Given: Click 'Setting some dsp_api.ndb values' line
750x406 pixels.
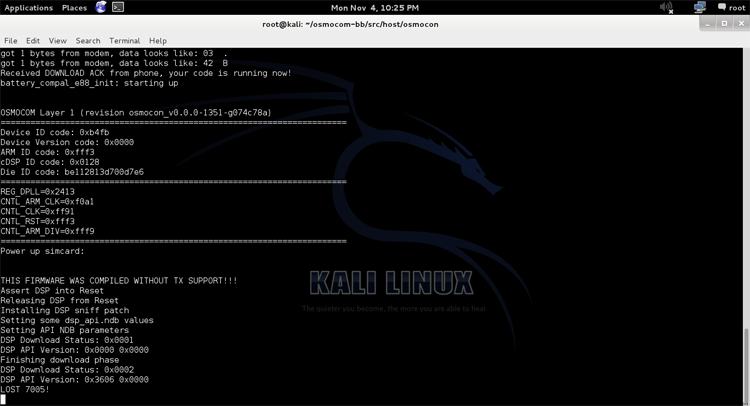Looking at the screenshot, I should pyautogui.click(x=77, y=320).
